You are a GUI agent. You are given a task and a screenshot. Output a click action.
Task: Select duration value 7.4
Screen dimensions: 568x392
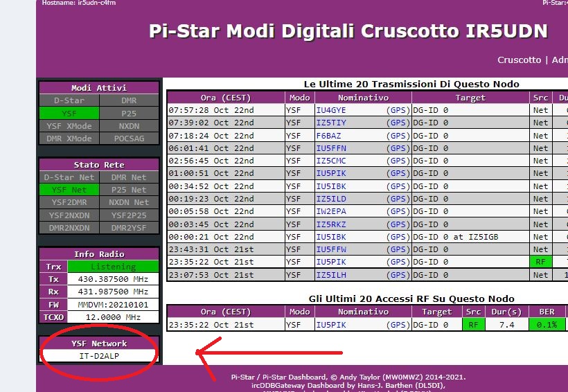click(x=506, y=325)
